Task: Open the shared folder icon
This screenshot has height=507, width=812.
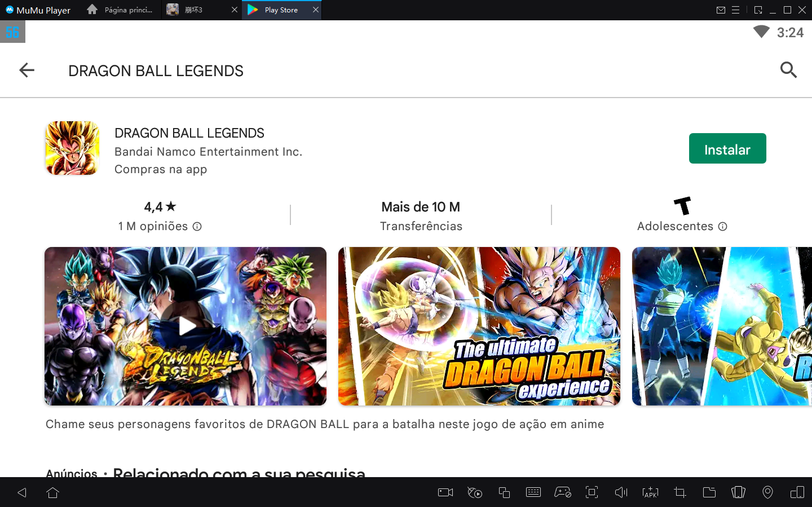Action: (x=709, y=492)
